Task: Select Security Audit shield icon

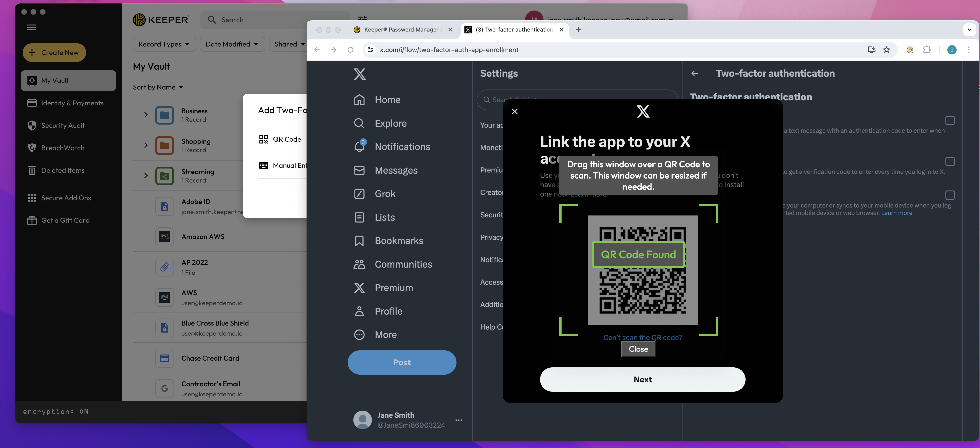Action: coord(32,125)
